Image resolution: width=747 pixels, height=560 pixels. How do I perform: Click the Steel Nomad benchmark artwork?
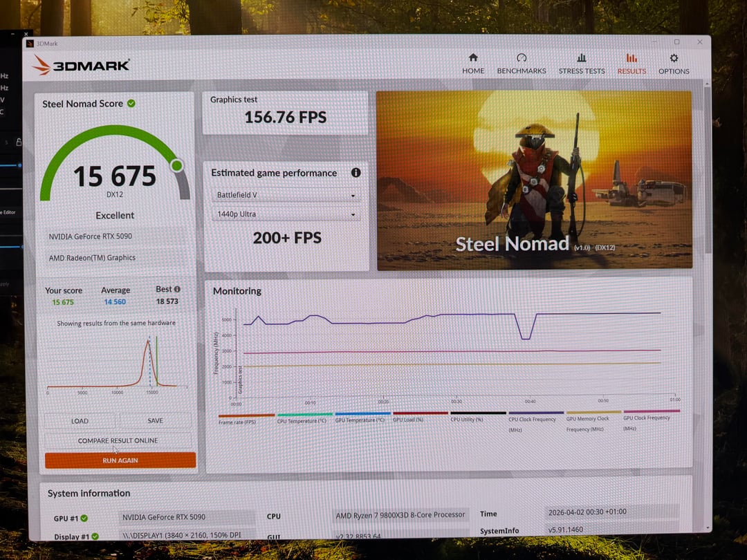pos(533,180)
